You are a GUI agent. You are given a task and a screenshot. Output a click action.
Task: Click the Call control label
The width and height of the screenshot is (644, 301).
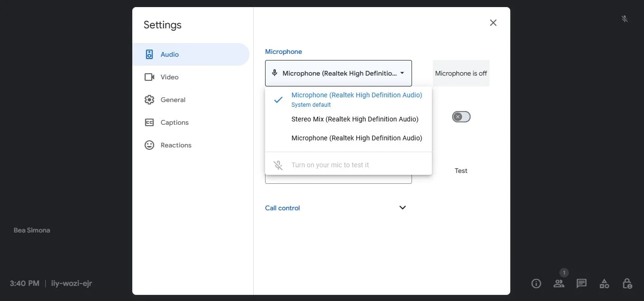point(283,208)
